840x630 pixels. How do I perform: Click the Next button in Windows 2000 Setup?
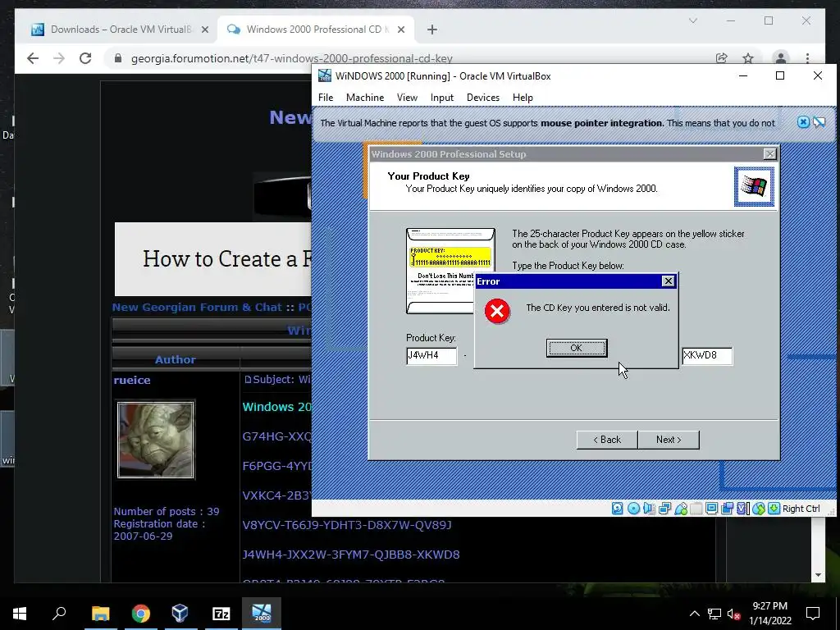pyautogui.click(x=669, y=440)
